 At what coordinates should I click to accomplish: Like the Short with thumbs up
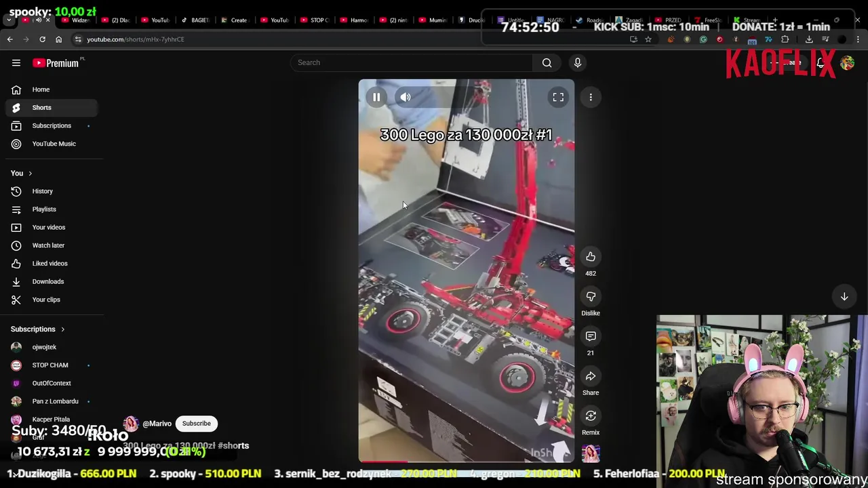tap(591, 257)
